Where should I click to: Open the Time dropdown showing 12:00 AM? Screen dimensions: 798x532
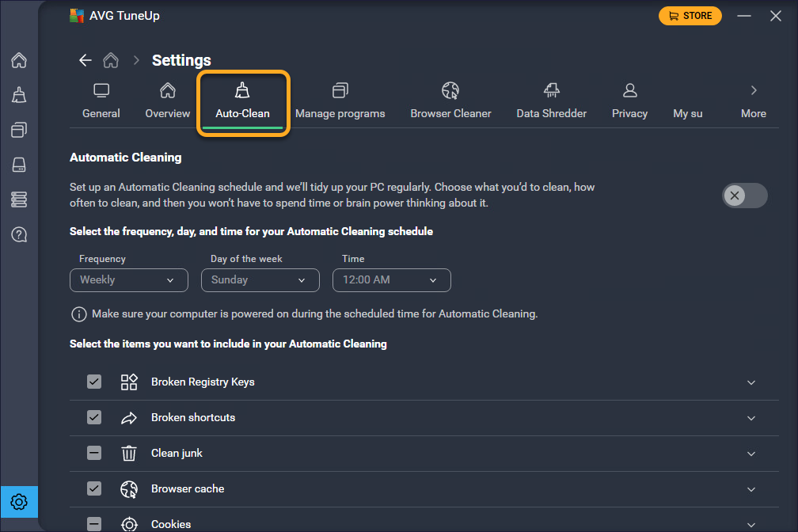click(x=391, y=280)
